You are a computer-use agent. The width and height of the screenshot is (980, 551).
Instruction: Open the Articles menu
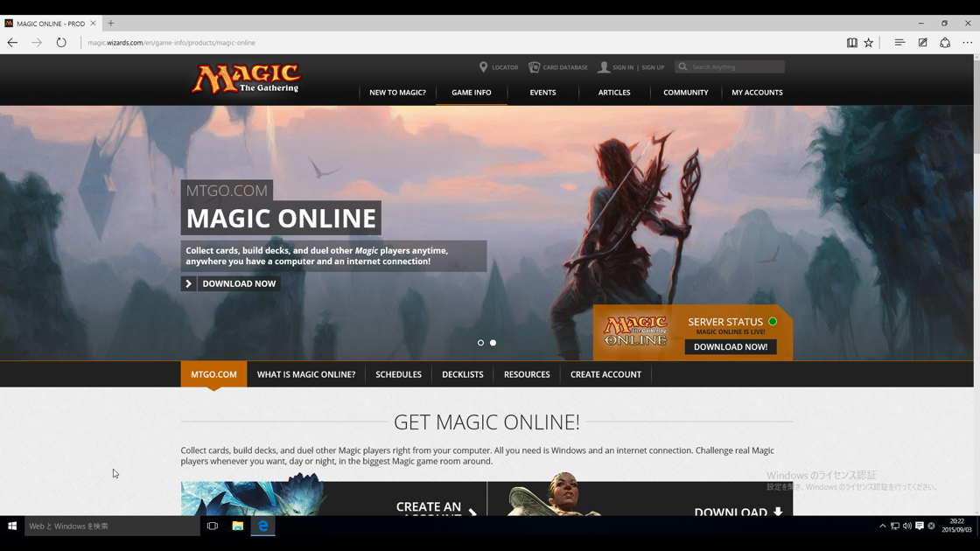(x=614, y=93)
